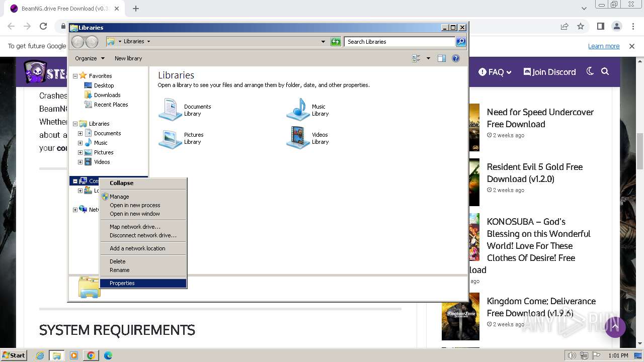The height and width of the screenshot is (362, 644).
Task: Click the Explorer back arrow button
Action: point(77,42)
